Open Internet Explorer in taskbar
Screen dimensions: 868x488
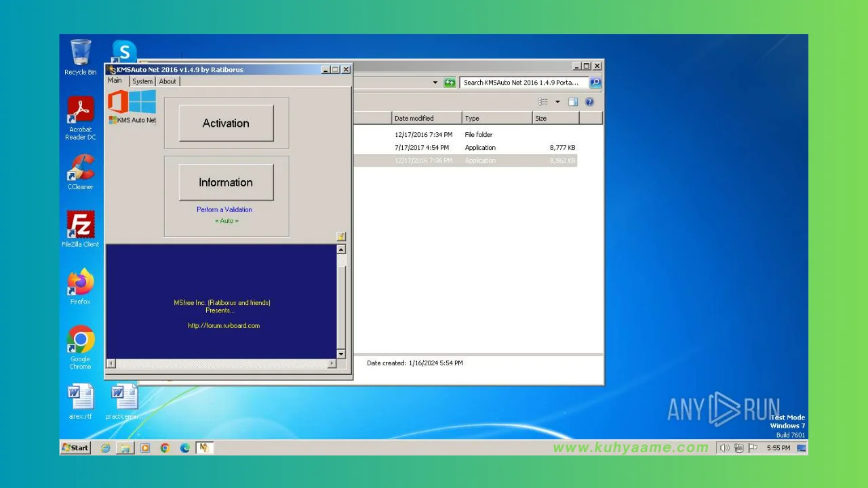point(106,448)
